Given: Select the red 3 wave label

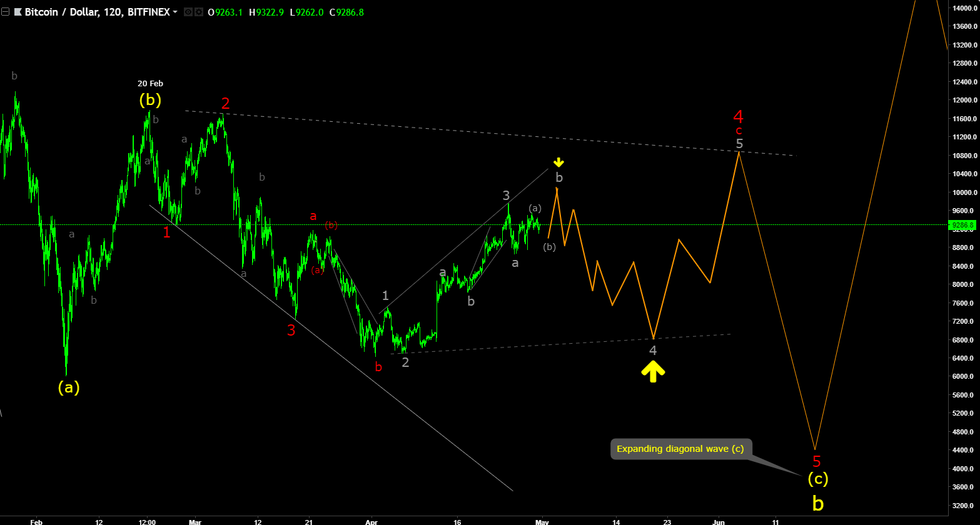Looking at the screenshot, I should tap(291, 330).
